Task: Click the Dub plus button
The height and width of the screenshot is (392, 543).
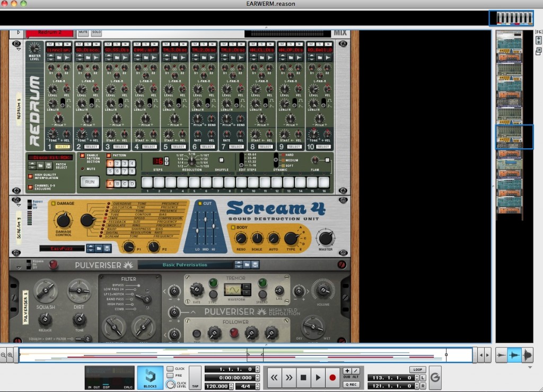Action: (347, 371)
